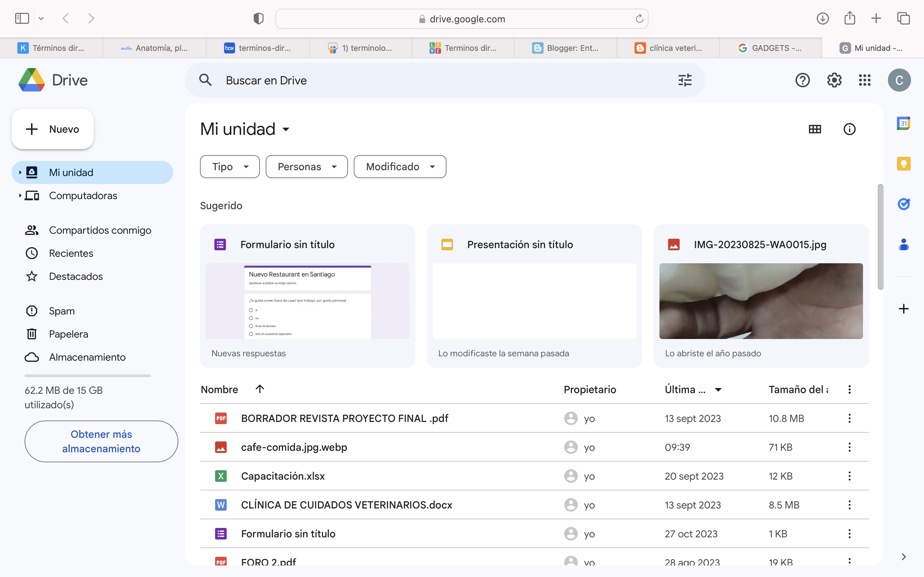Show details info panel icon
The width and height of the screenshot is (924, 577).
[849, 129]
